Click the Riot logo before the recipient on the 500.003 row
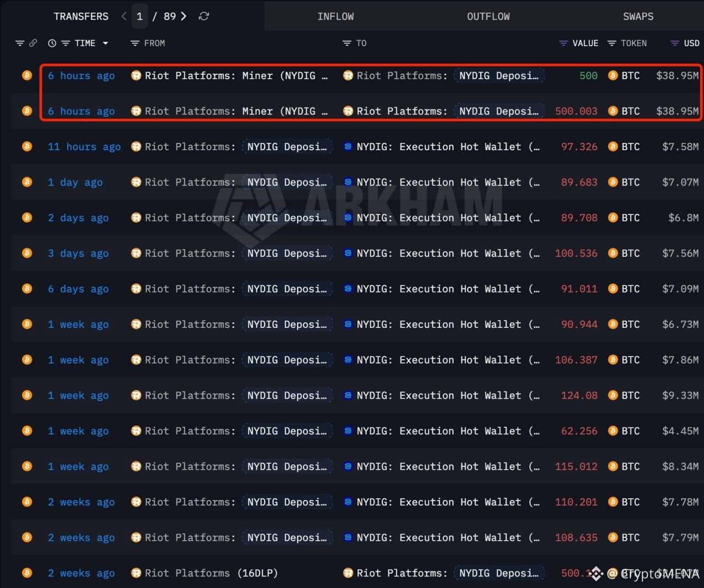The height and width of the screenshot is (588, 704). pos(348,111)
